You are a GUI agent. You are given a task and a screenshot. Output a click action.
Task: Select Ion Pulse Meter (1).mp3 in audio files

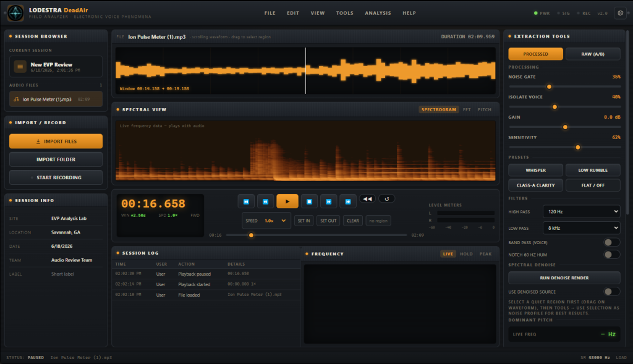point(56,99)
